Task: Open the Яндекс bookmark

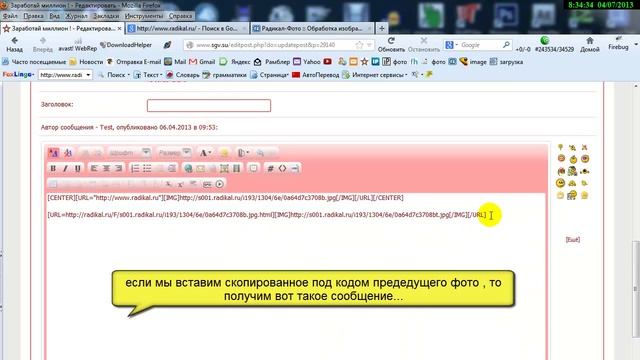Action: pos(235,62)
